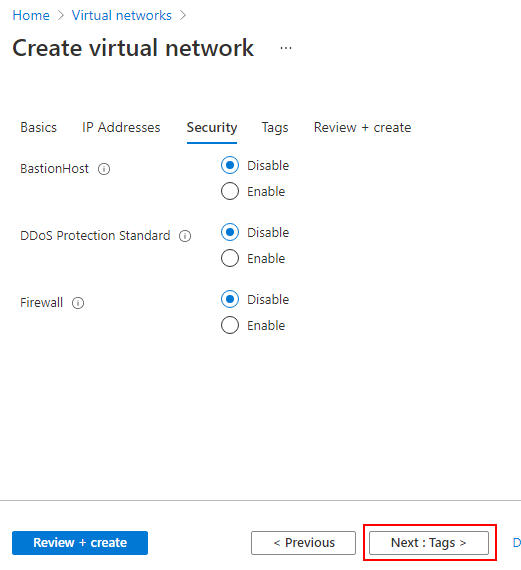Enable DDoS Protection Standard
Screen dimensions: 521x570
click(x=230, y=258)
